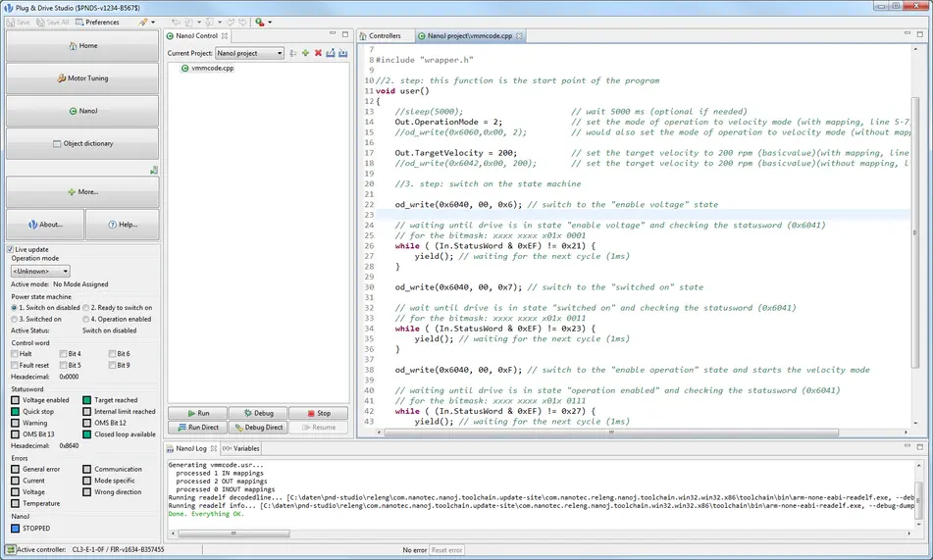Open the dropdown arrow beside stop-debug icon
Viewport: 933px width, 560px height.
coord(269,22)
